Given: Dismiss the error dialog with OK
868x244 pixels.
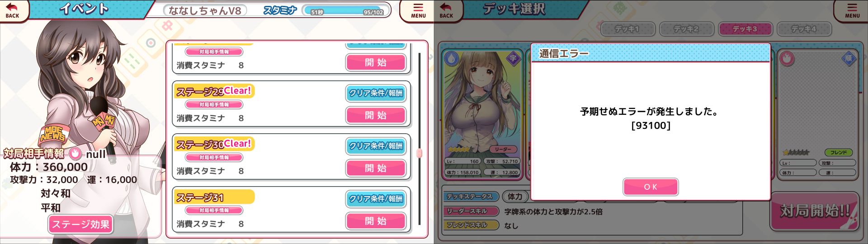Looking at the screenshot, I should [651, 187].
